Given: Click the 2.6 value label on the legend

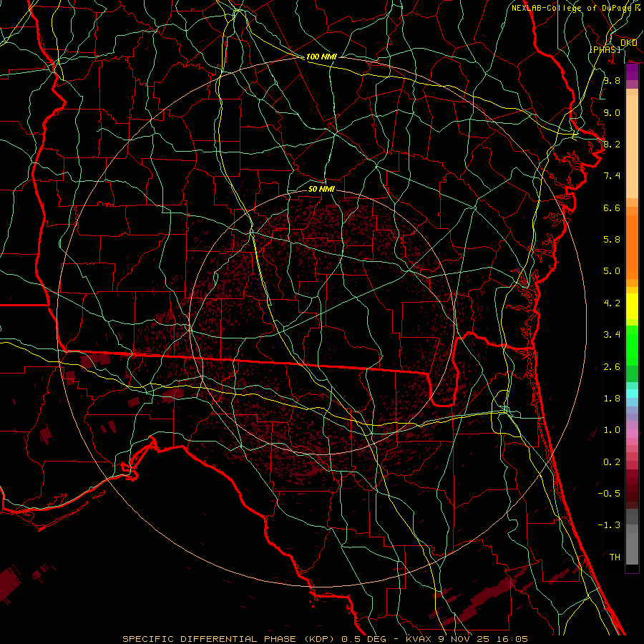Looking at the screenshot, I should click(x=611, y=367).
